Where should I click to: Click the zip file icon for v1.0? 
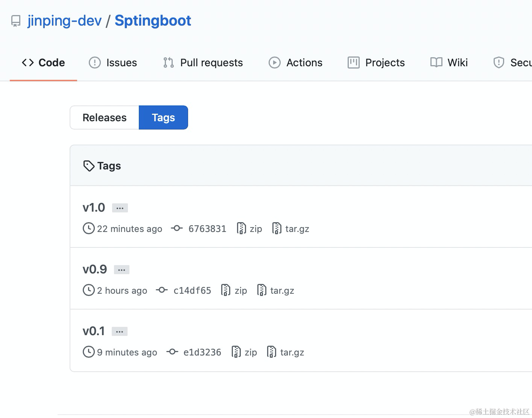point(241,228)
